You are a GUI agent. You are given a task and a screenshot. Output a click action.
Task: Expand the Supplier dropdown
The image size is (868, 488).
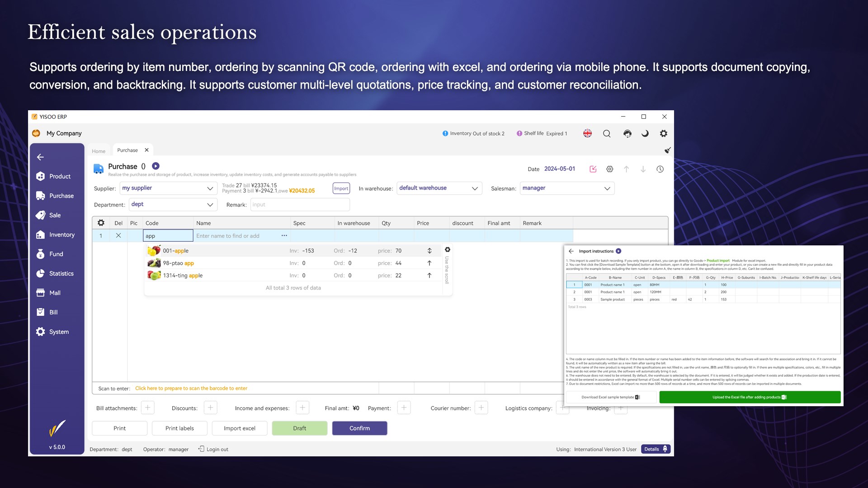(x=168, y=188)
